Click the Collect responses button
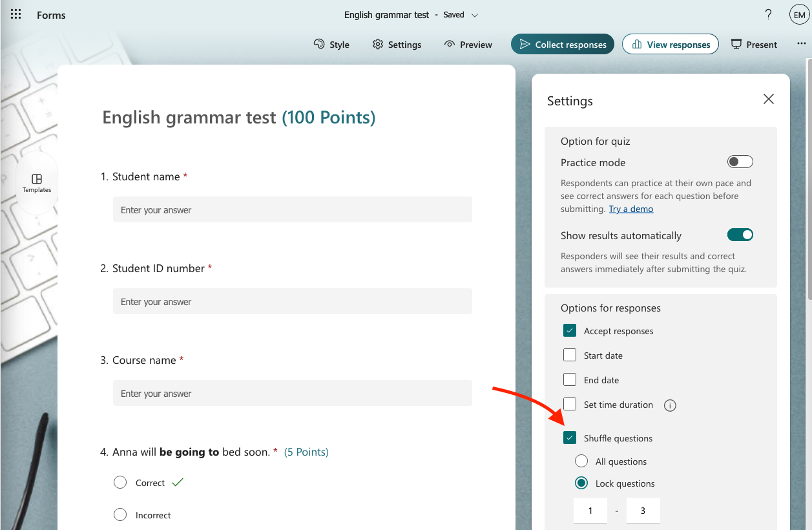 pyautogui.click(x=562, y=45)
